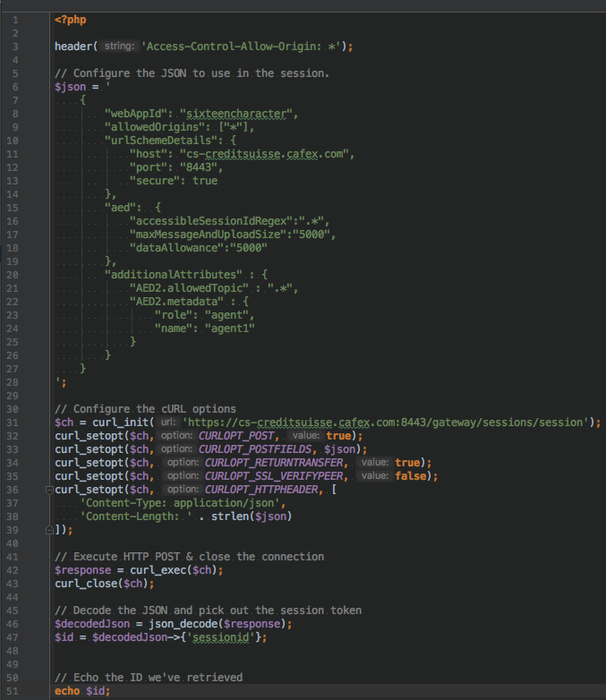Click the 'Content-Type: application/json' string
This screenshot has width=606, height=700.
(180, 503)
